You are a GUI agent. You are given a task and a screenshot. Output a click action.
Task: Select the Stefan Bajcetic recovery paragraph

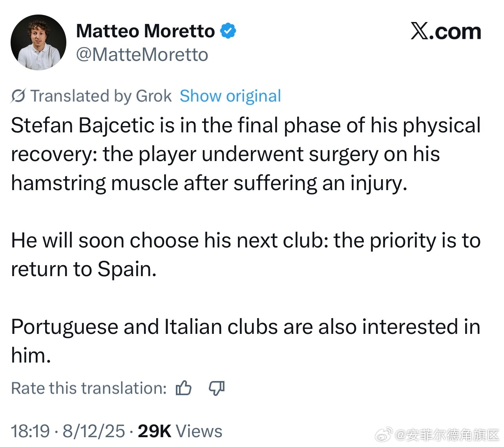click(246, 154)
